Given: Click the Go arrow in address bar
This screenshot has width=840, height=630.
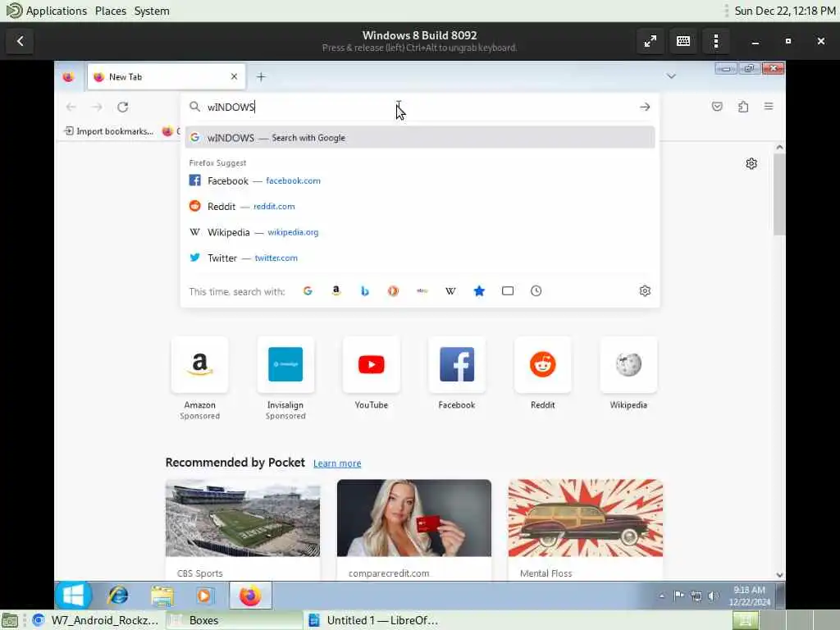Looking at the screenshot, I should pyautogui.click(x=645, y=107).
